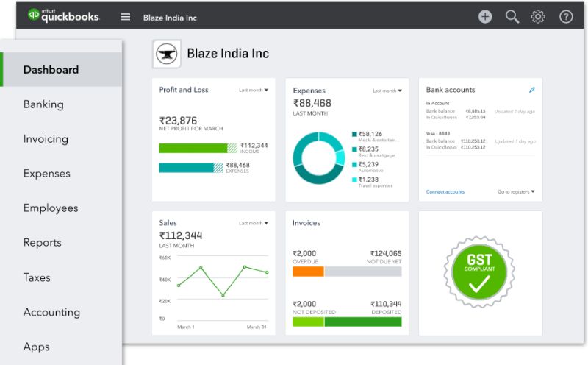Open Apps in the sidebar

(x=36, y=347)
